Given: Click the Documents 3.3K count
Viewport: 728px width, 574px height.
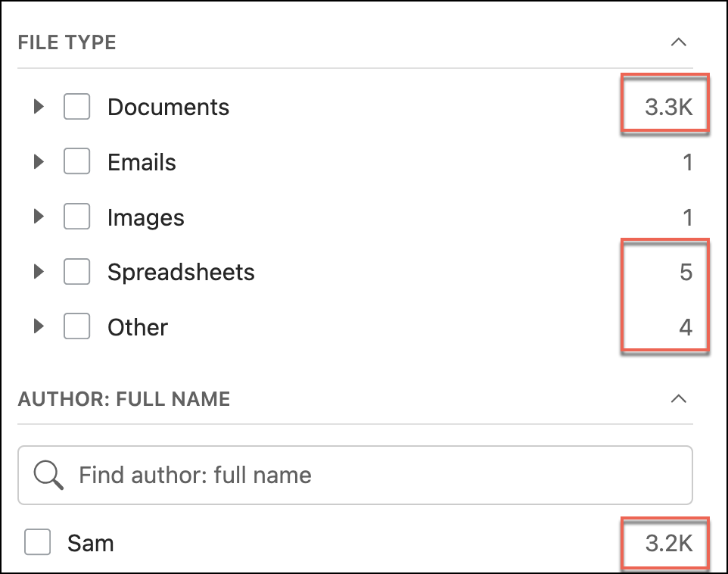Looking at the screenshot, I should point(668,107).
